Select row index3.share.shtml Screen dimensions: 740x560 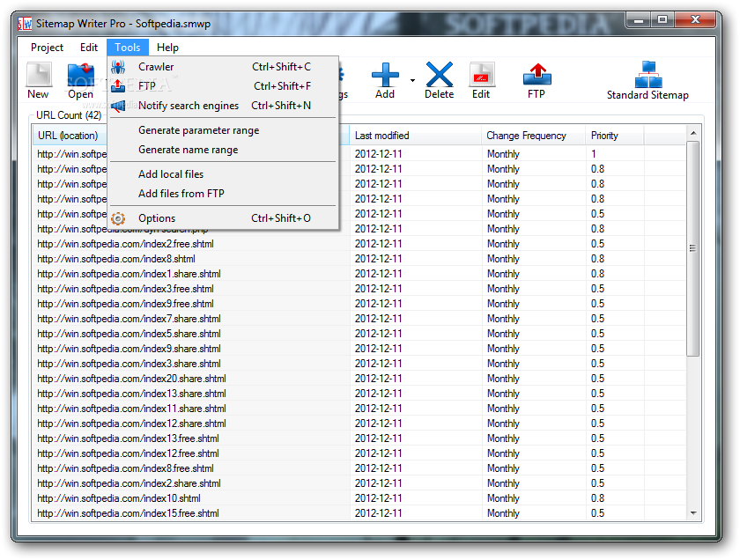[359, 364]
